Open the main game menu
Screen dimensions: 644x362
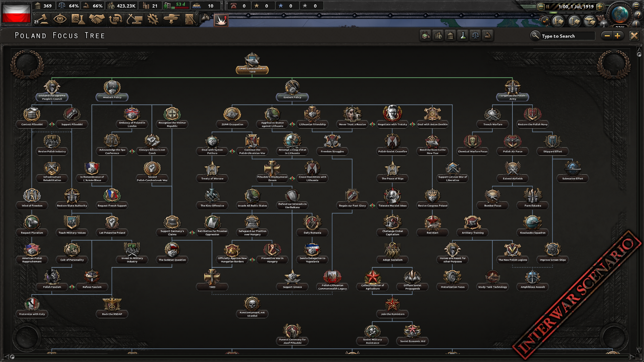(636, 6)
